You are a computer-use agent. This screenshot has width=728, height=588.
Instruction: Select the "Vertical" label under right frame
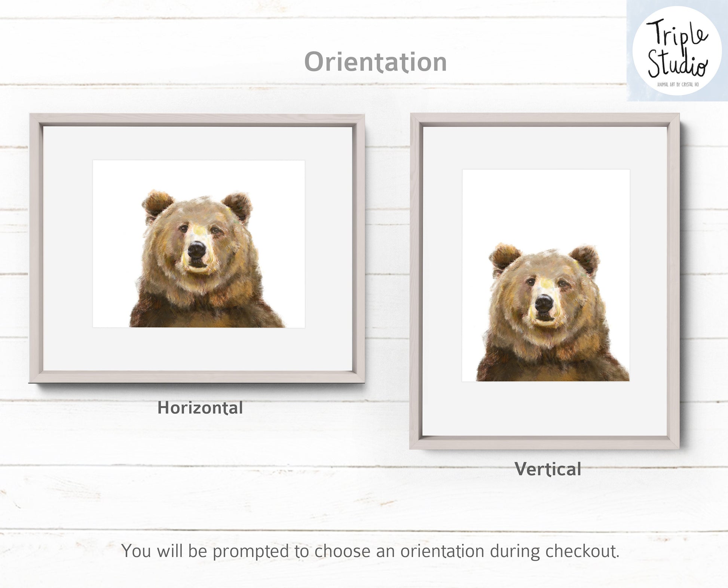click(548, 469)
